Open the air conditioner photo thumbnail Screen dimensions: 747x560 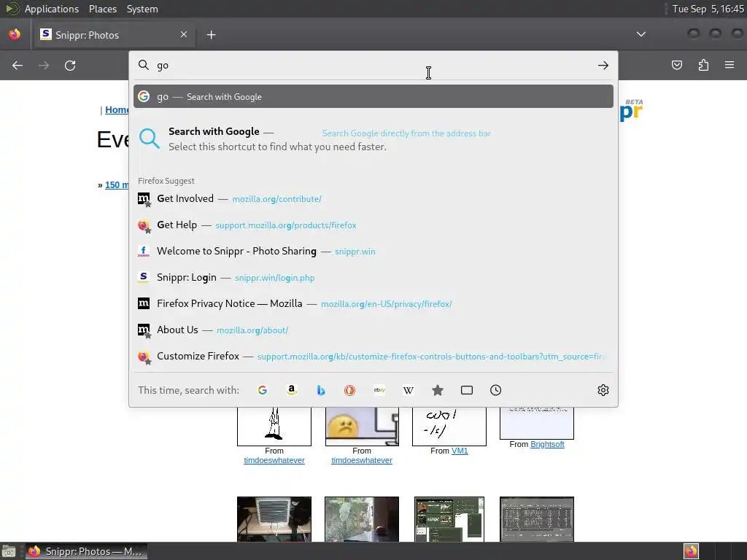click(274, 519)
